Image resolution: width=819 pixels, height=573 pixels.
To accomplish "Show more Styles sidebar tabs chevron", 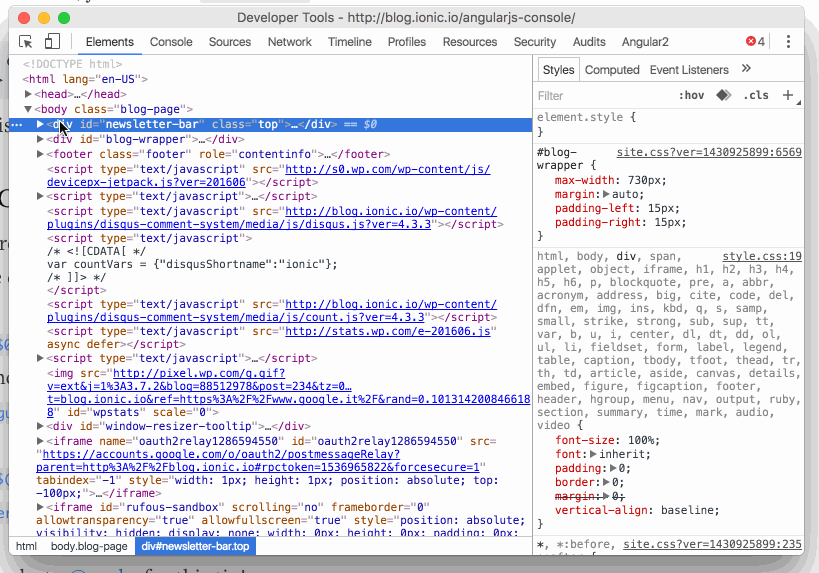I will pyautogui.click(x=746, y=69).
